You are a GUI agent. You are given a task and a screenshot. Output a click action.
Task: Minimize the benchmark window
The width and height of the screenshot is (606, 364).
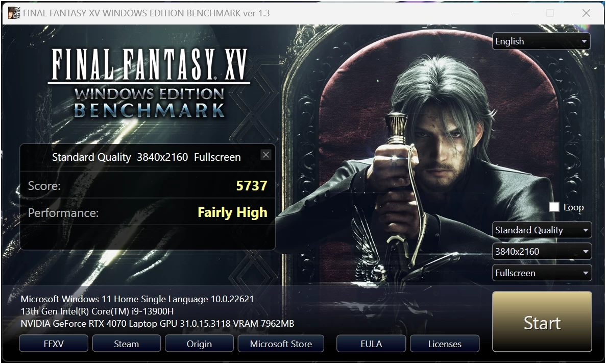(515, 13)
